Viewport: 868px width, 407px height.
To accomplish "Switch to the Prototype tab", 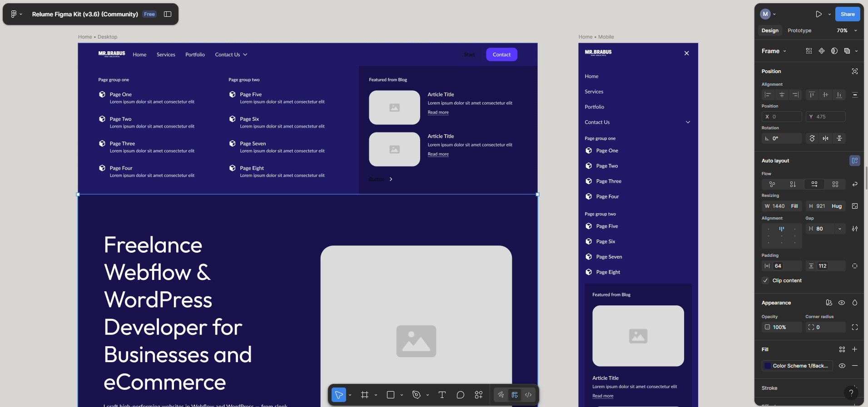I will pos(799,30).
